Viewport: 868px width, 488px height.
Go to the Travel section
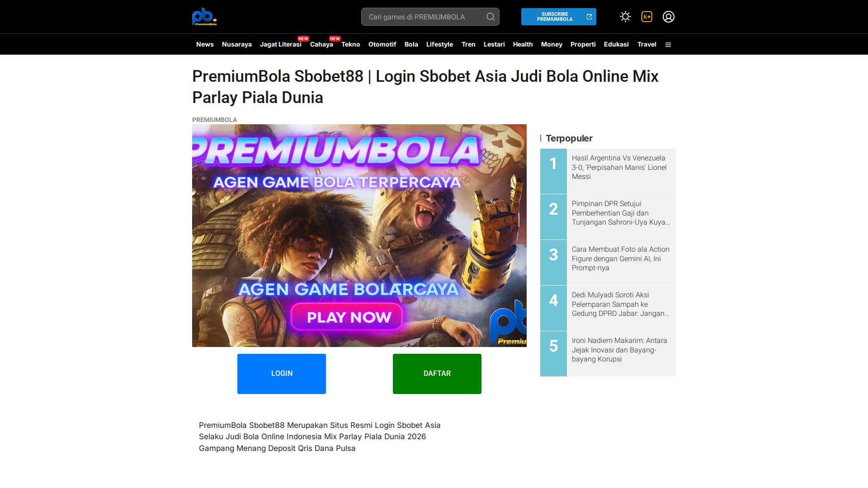pos(646,44)
